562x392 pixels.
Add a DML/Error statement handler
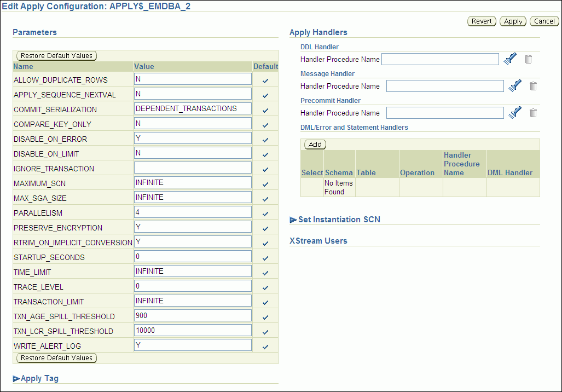point(315,145)
